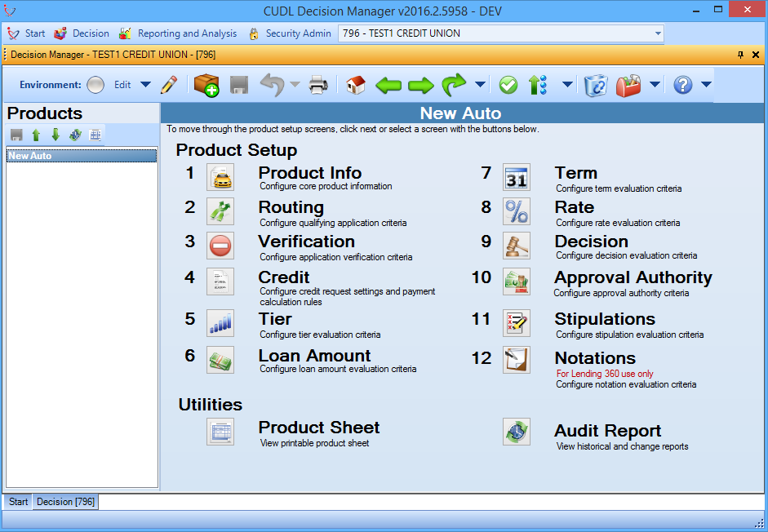This screenshot has height=532, width=768.
Task: Open Audit Report clock icon
Action: pyautogui.click(x=517, y=432)
